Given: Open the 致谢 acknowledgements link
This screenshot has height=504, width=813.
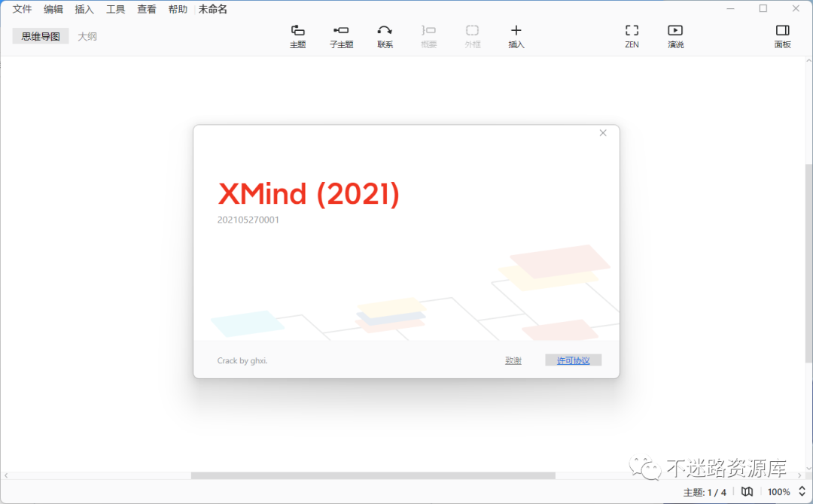Looking at the screenshot, I should (513, 360).
